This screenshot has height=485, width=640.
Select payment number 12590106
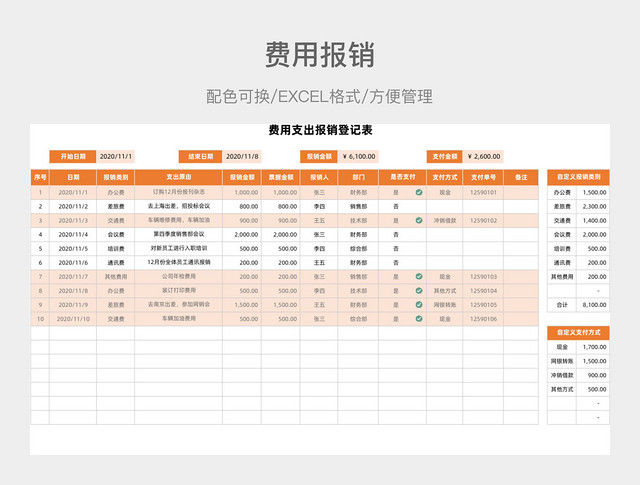pos(483,319)
